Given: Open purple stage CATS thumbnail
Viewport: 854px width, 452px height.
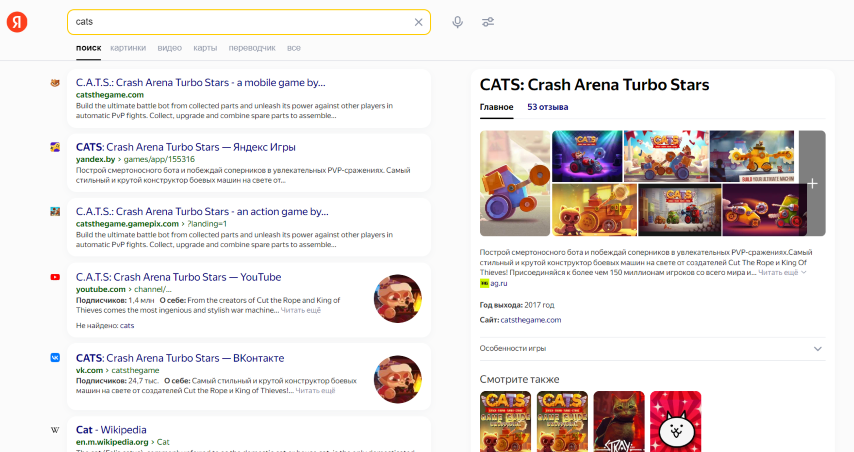Looking at the screenshot, I should click(x=587, y=156).
